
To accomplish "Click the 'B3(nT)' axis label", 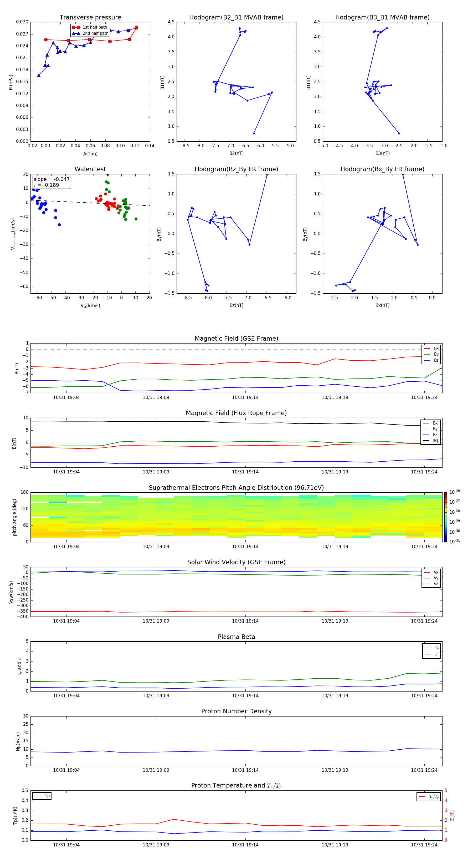I will (382, 153).
